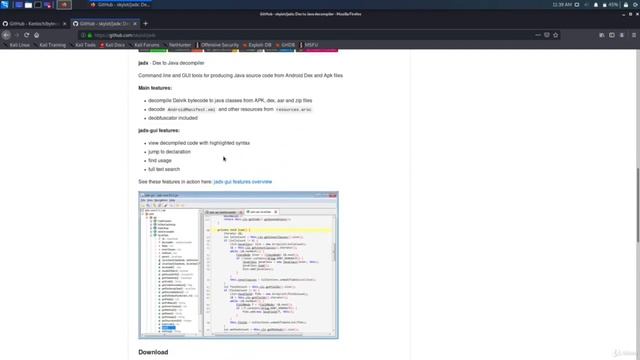Open the clock showing 11:39 AM
Image resolution: width=640 pixels, height=360 pixels.
coord(562,5)
